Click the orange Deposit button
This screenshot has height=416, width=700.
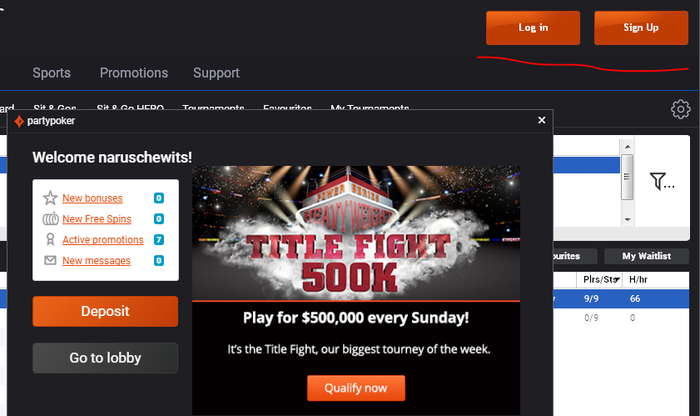pyautogui.click(x=105, y=311)
